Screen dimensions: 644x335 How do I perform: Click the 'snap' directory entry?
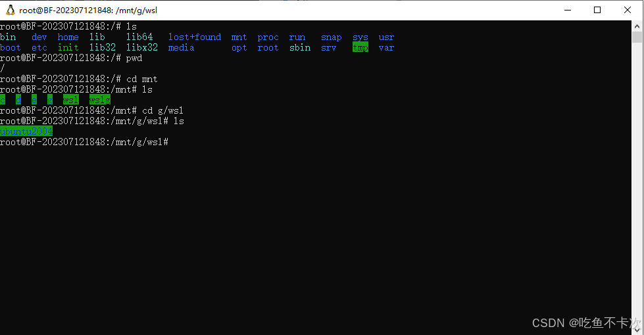tap(332, 37)
